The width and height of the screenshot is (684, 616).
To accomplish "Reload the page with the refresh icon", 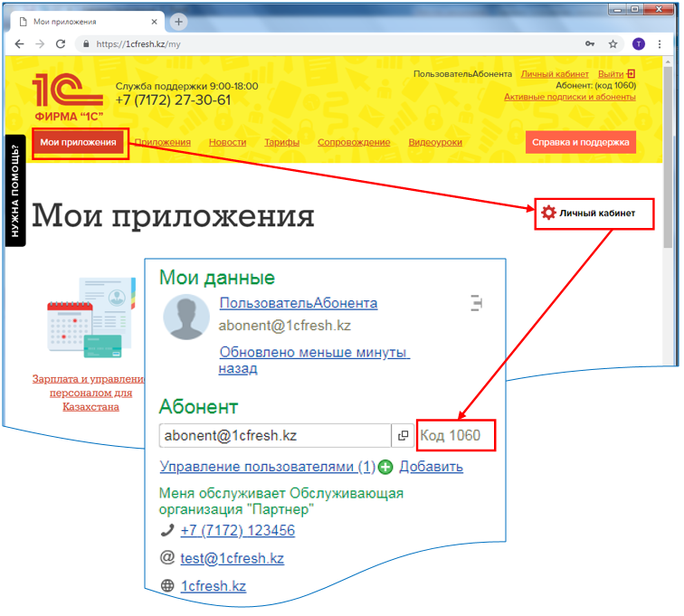I will pyautogui.click(x=61, y=44).
